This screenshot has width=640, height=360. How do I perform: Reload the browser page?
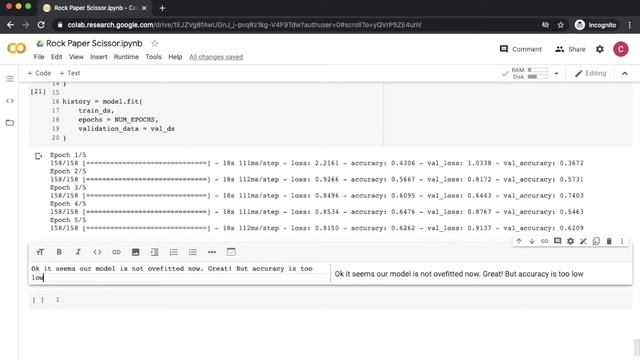tap(41, 25)
